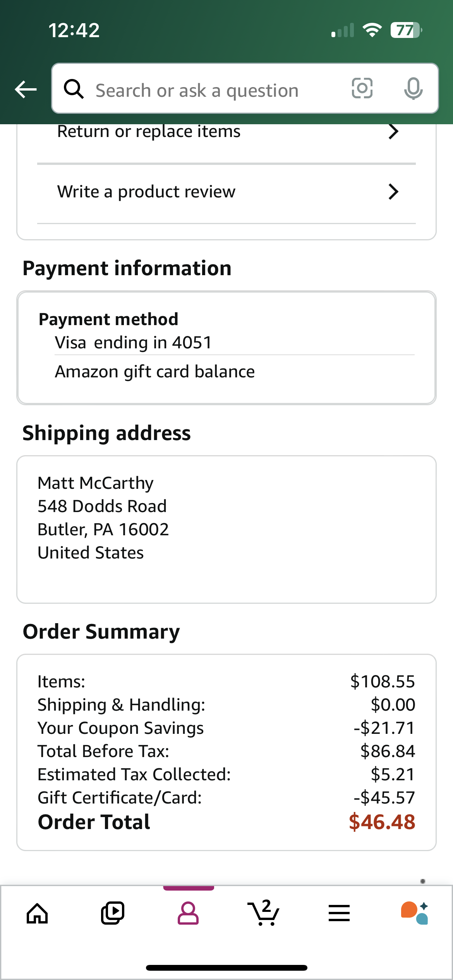The height and width of the screenshot is (980, 453).
Task: Expand the Return or replace items chevron
Action: point(393,132)
